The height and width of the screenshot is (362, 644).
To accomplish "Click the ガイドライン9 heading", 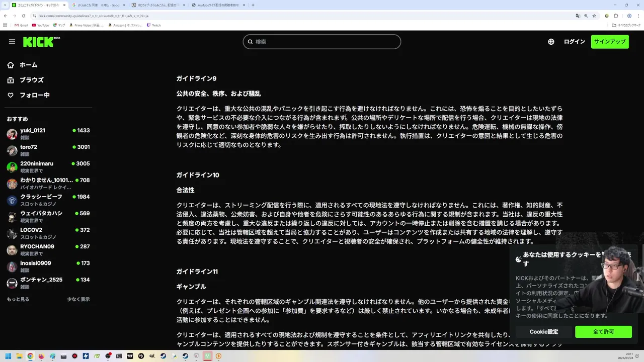I will 196,78.
